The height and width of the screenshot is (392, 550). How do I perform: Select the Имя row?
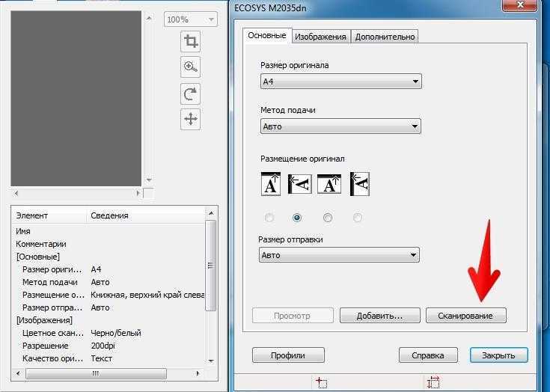109,231
